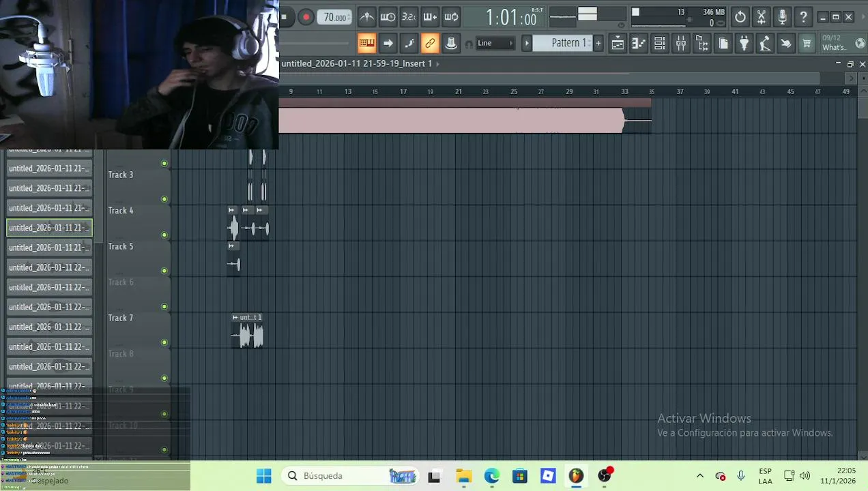Open Microsoft Edge from the taskbar
Image resolution: width=868 pixels, height=491 pixels.
[492, 475]
